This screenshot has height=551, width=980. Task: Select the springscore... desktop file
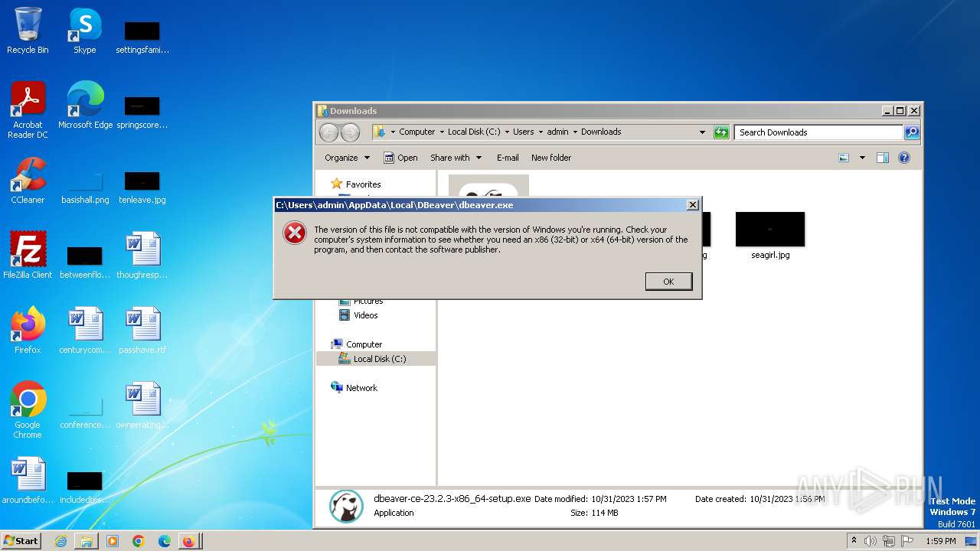coord(142,112)
